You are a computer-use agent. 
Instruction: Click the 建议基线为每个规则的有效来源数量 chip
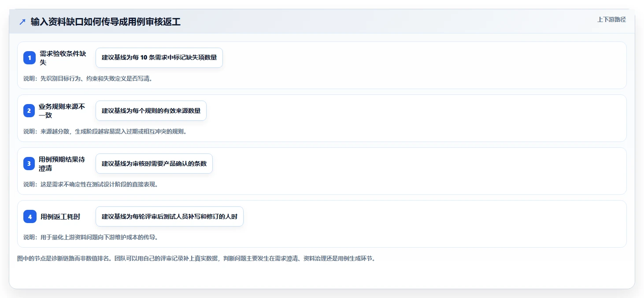(x=151, y=111)
